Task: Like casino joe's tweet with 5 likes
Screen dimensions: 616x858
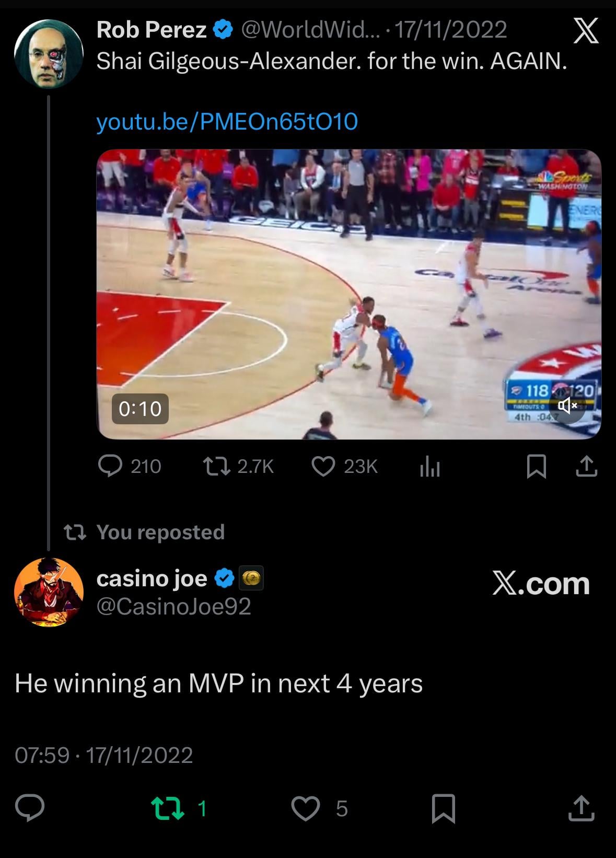Action: coord(319,808)
